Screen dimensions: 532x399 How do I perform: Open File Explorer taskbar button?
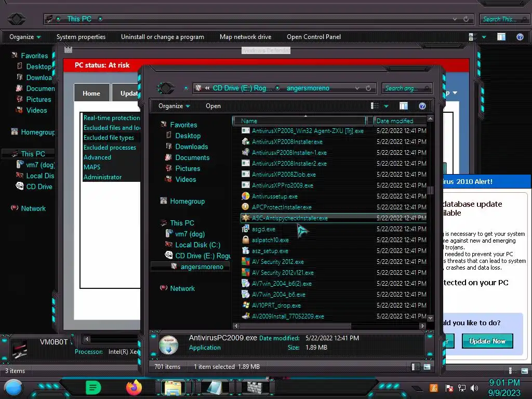[173, 388]
